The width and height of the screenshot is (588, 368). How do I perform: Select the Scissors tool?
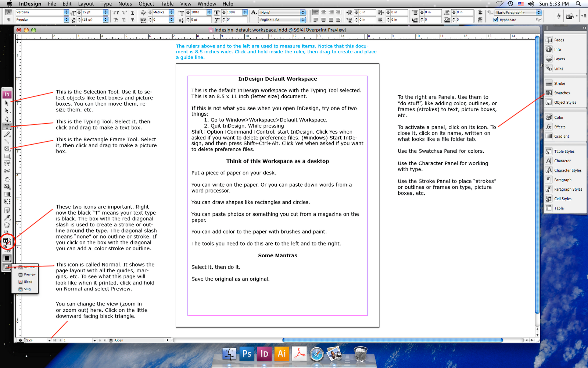pos(7,171)
